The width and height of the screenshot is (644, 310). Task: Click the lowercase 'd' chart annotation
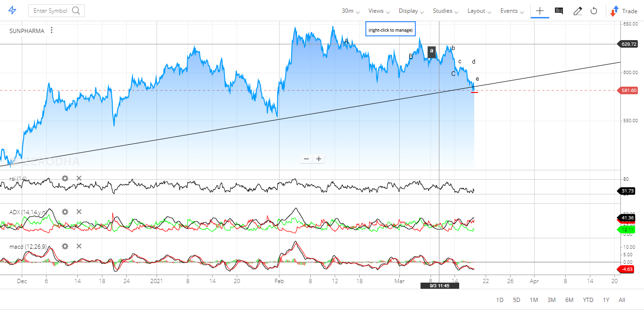point(474,62)
